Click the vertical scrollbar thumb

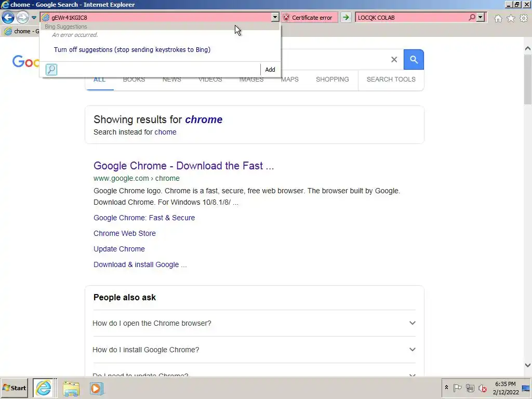point(528,79)
